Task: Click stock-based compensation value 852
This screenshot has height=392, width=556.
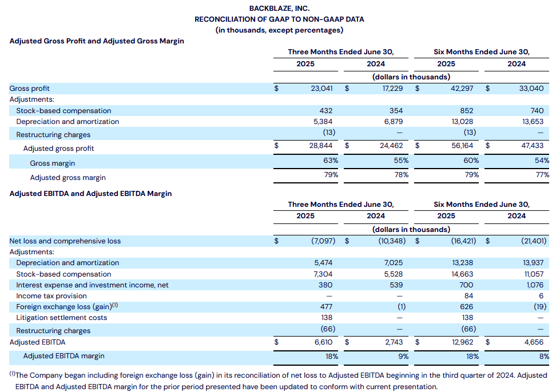Action: [x=466, y=111]
